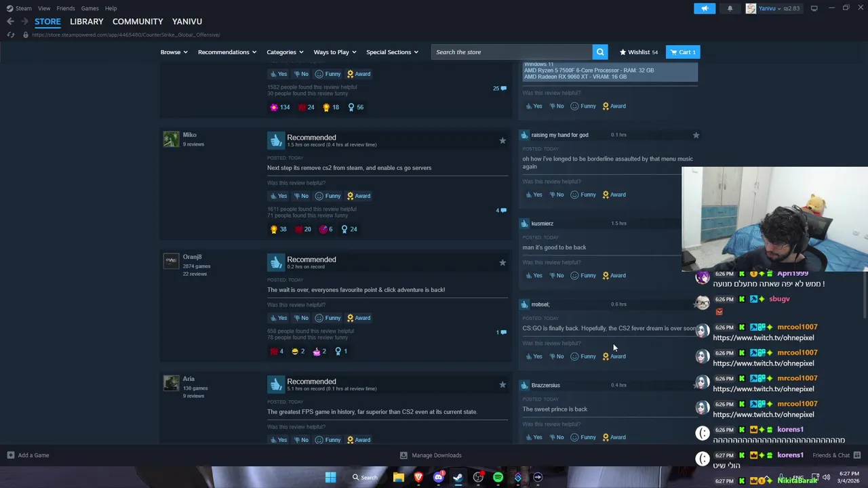The width and height of the screenshot is (868, 488).
Task: Open raising my hand for god's profile
Action: click(x=559, y=135)
